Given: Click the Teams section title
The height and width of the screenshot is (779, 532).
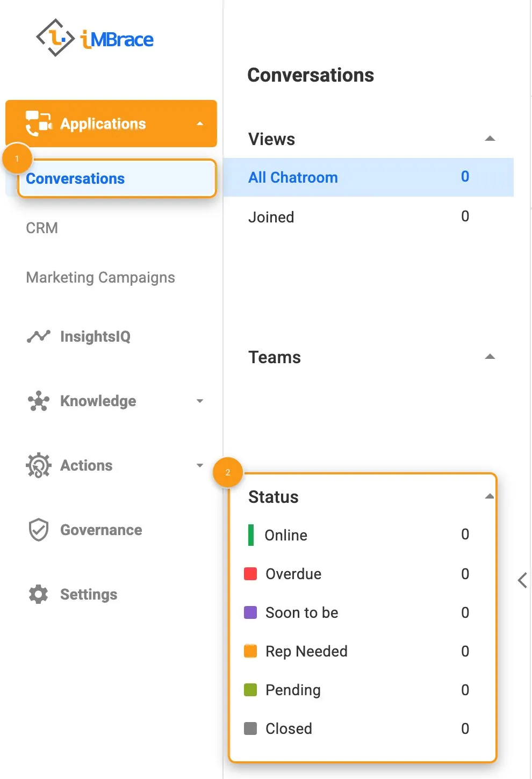Looking at the screenshot, I should coord(275,357).
